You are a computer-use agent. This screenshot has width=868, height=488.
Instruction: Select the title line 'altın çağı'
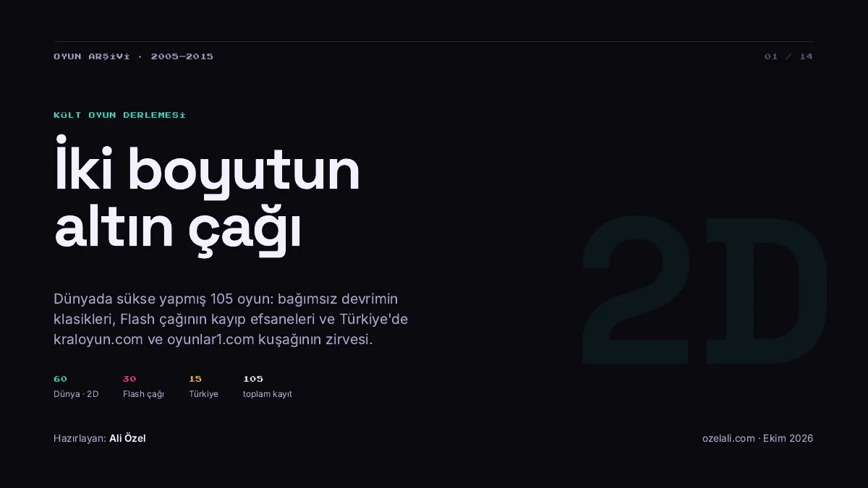pyautogui.click(x=177, y=229)
